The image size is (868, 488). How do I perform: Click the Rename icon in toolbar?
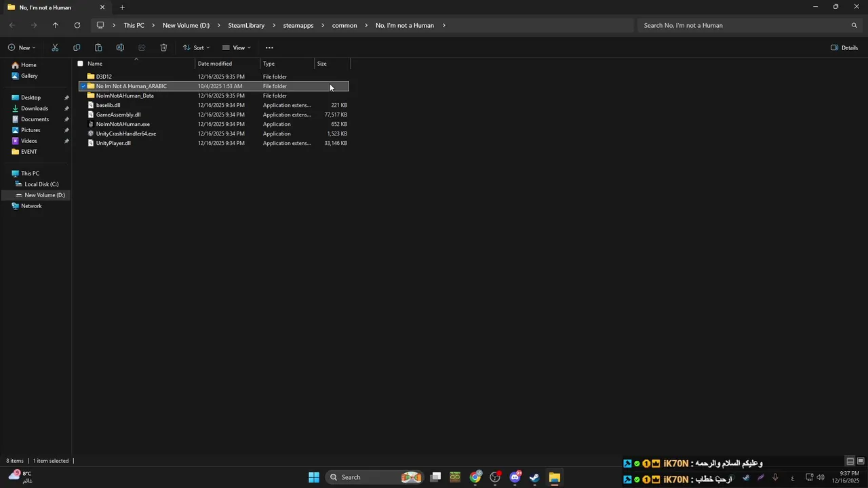120,47
